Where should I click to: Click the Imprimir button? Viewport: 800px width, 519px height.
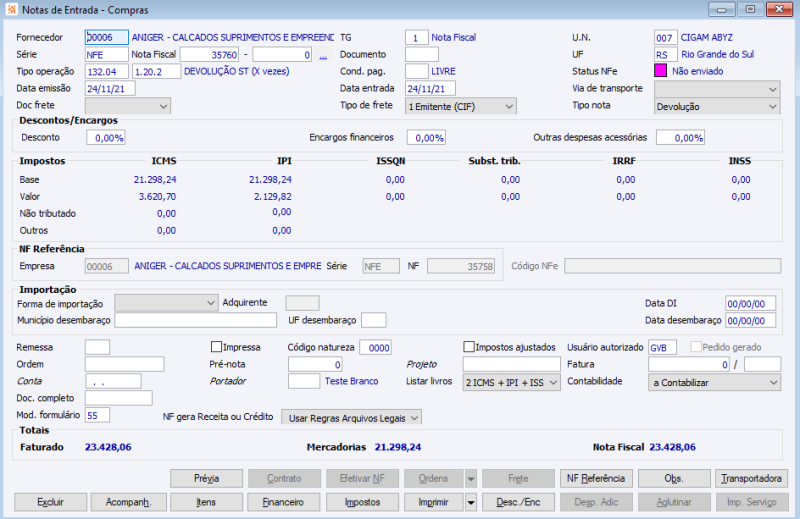(x=434, y=503)
